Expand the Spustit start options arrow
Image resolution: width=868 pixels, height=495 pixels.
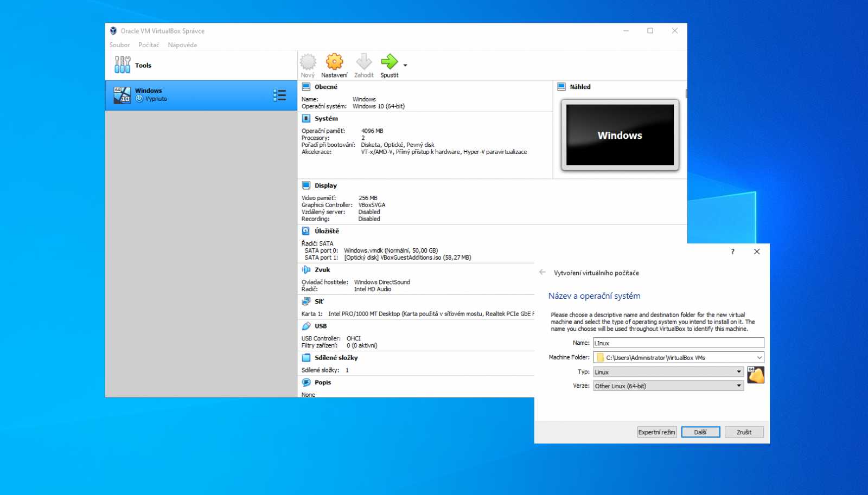click(405, 66)
